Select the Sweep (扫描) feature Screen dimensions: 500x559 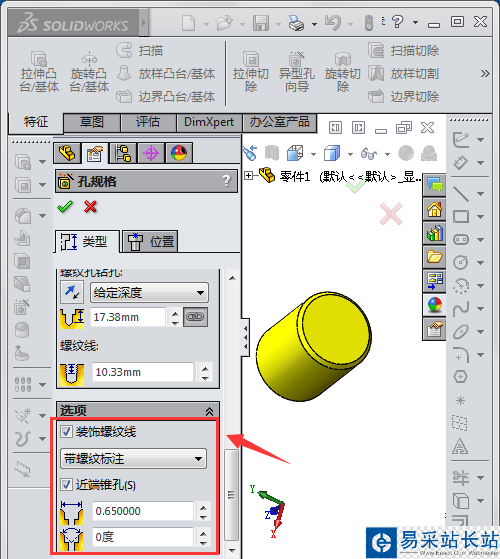click(x=140, y=51)
